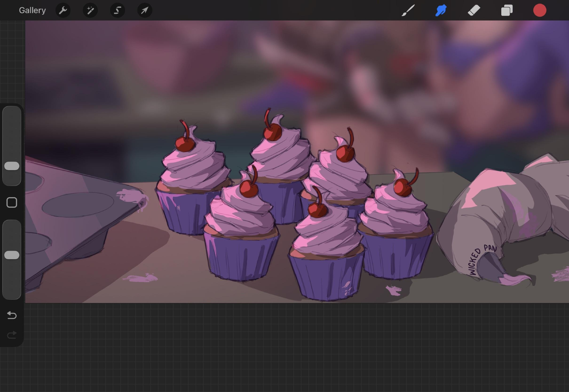Open the Adjustments magic wand menu

coord(90,11)
